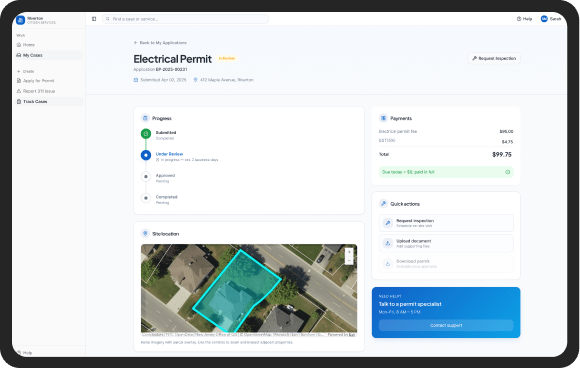Focus the Find a case or service search box

(186, 19)
